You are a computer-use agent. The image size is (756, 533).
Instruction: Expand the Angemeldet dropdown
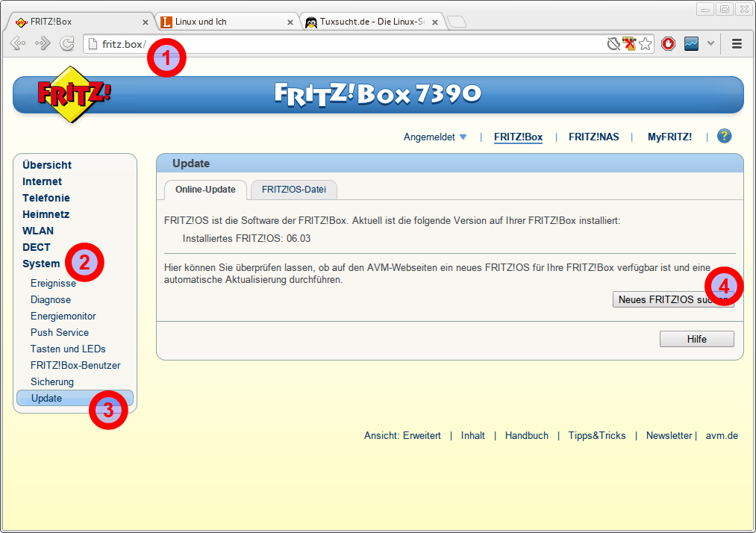pos(435,137)
